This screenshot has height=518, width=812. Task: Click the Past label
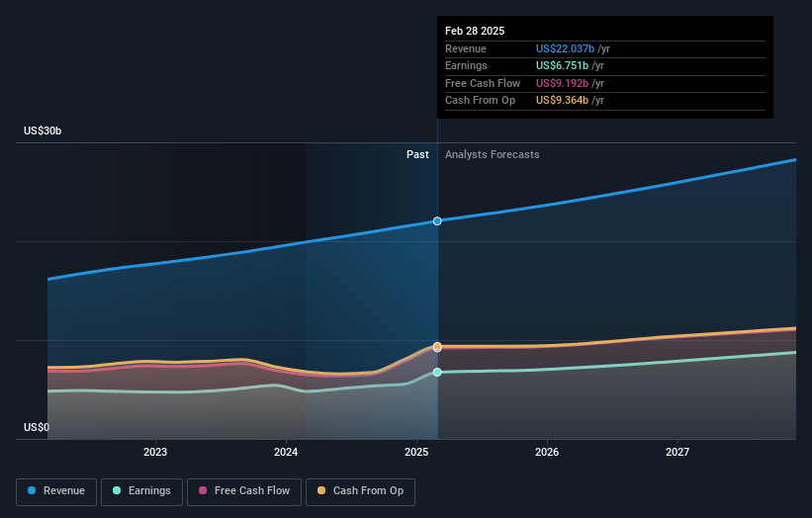pyautogui.click(x=417, y=154)
